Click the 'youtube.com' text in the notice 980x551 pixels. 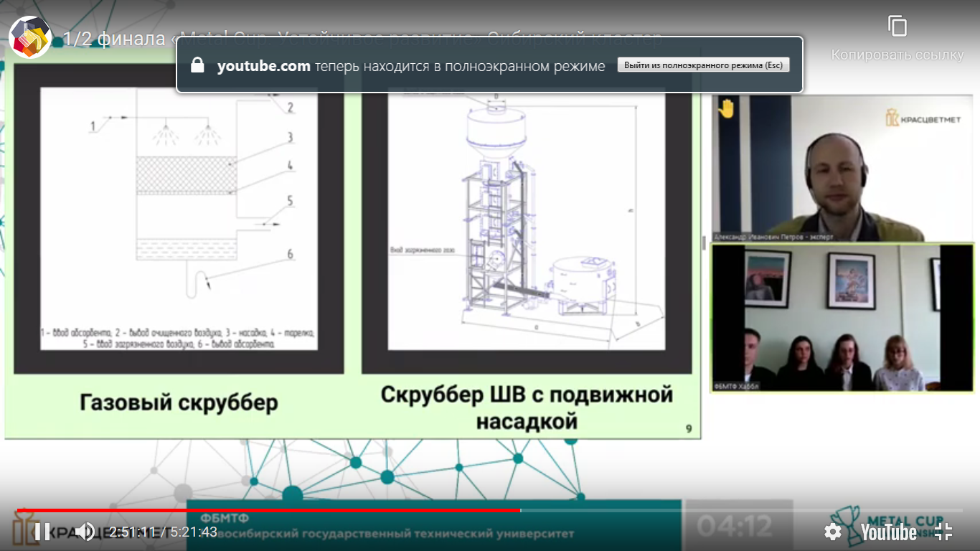click(264, 66)
